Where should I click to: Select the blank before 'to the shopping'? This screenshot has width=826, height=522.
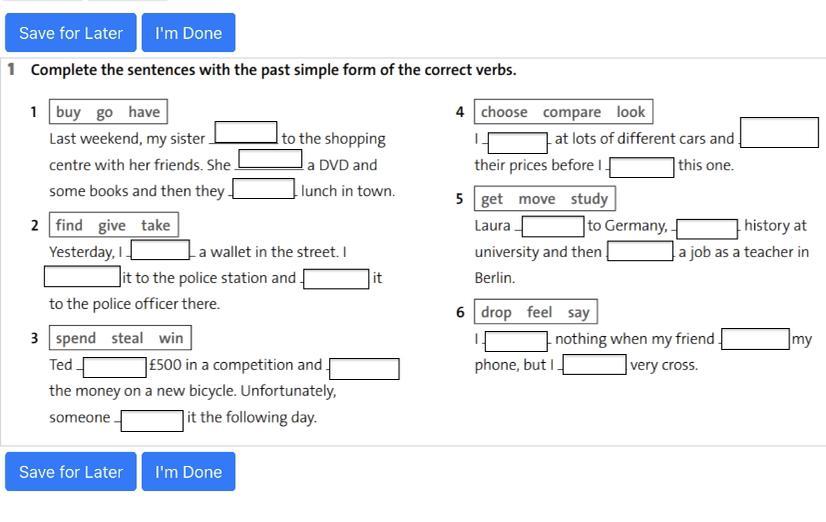click(x=246, y=132)
